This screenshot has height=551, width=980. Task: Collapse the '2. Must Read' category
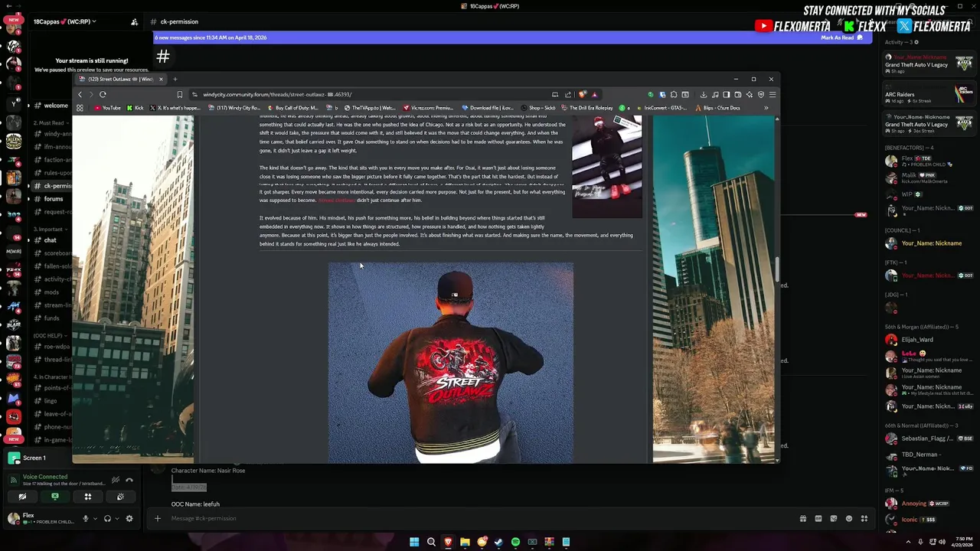[x=51, y=122]
